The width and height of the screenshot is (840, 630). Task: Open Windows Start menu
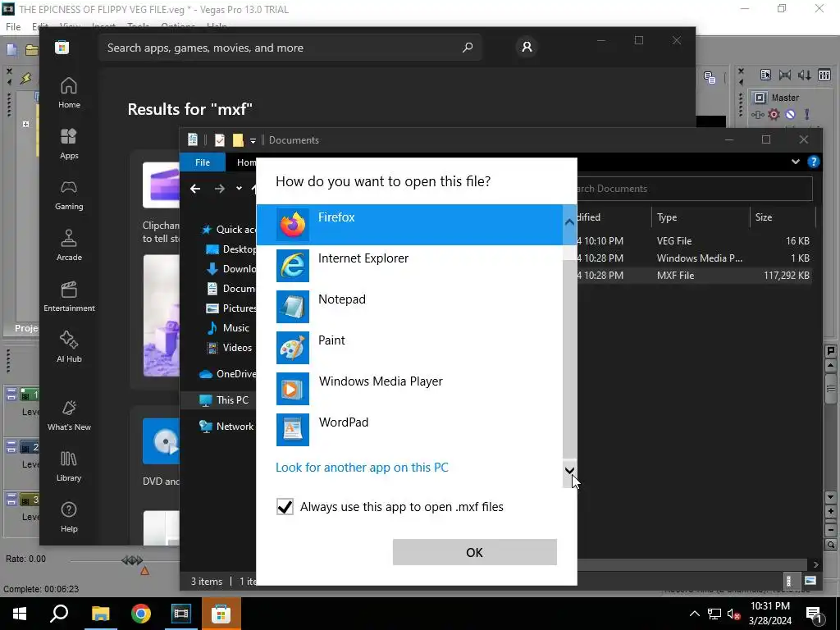[20, 614]
